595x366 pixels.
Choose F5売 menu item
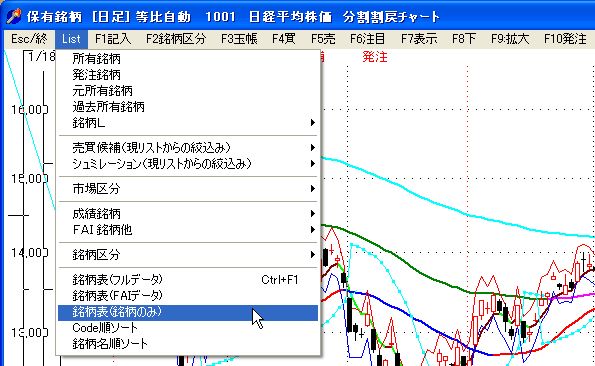click(x=323, y=39)
